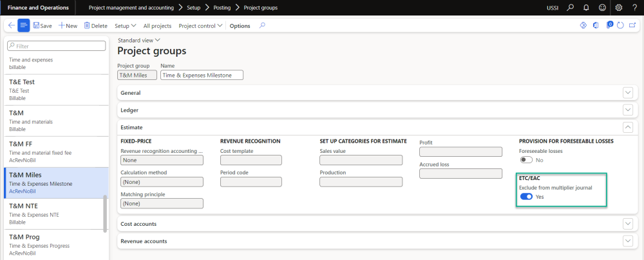This screenshot has height=260, width=644.
Task: Select the T&M Prog project group
Action: (56, 245)
